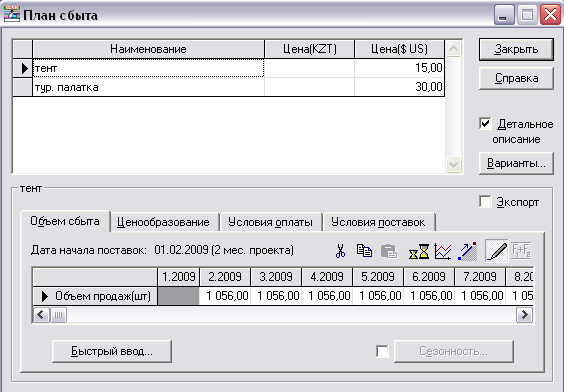Image resolution: width=564 pixels, height=392 pixels.
Task: Open the Варианты... button
Action: pyautogui.click(x=516, y=163)
